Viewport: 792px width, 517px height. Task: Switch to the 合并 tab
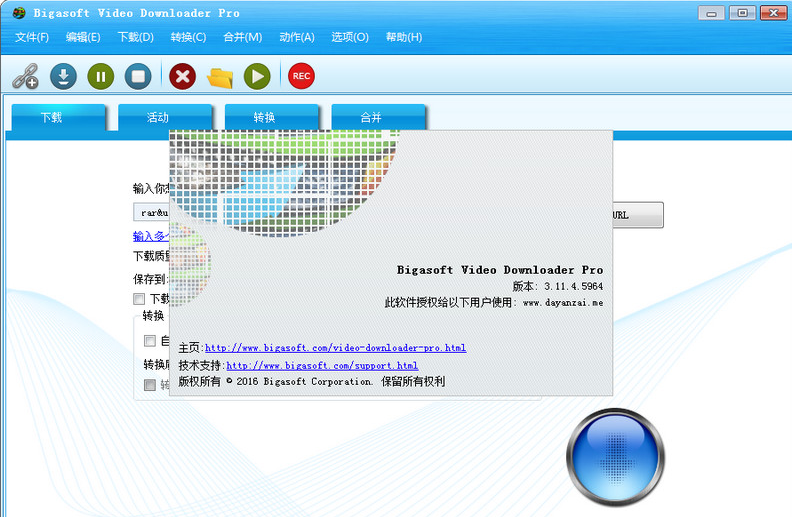(378, 117)
